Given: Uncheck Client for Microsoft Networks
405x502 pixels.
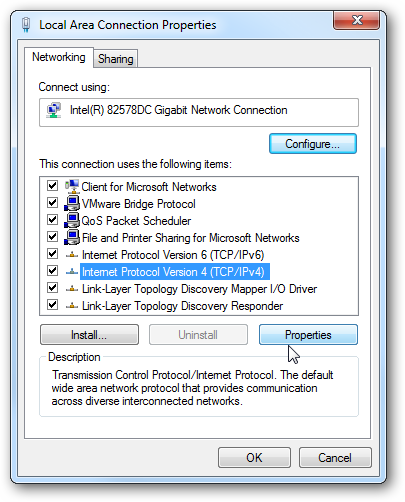Looking at the screenshot, I should click(x=53, y=186).
